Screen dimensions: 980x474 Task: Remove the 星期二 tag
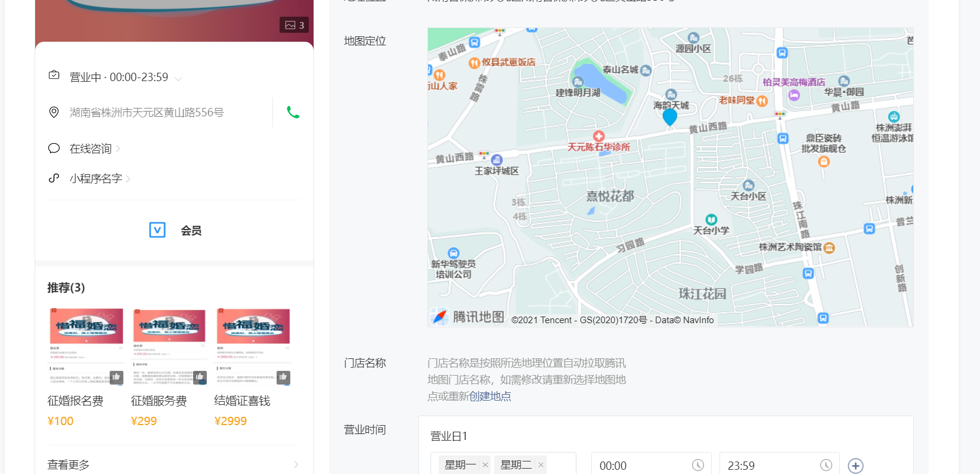(541, 465)
